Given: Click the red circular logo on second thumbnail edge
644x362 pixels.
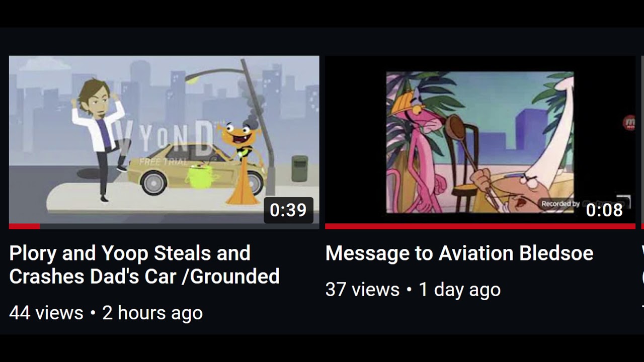Looking at the screenshot, I should tap(629, 122).
